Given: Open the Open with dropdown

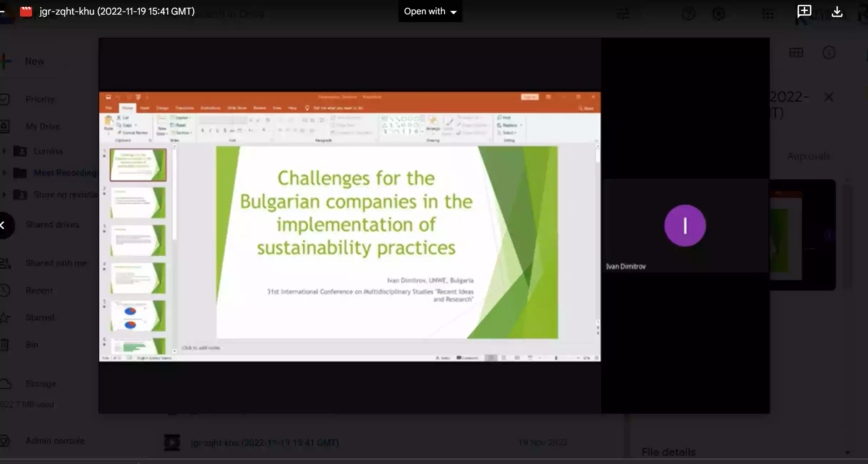Looking at the screenshot, I should point(430,11).
